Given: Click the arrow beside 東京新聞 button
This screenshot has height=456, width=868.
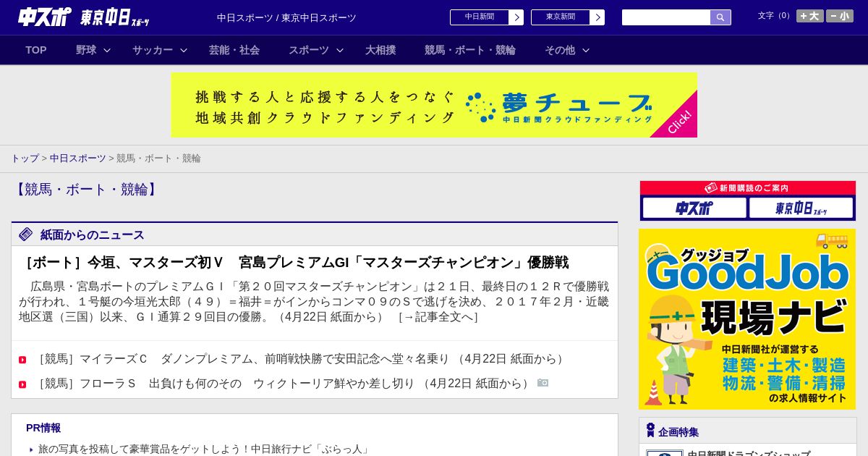Looking at the screenshot, I should click(597, 17).
